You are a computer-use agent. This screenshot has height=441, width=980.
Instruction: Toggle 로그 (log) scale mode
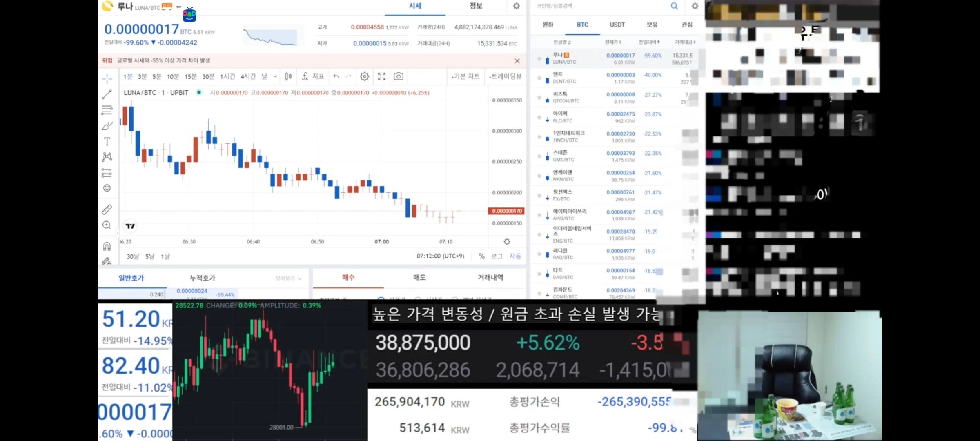[x=497, y=256]
